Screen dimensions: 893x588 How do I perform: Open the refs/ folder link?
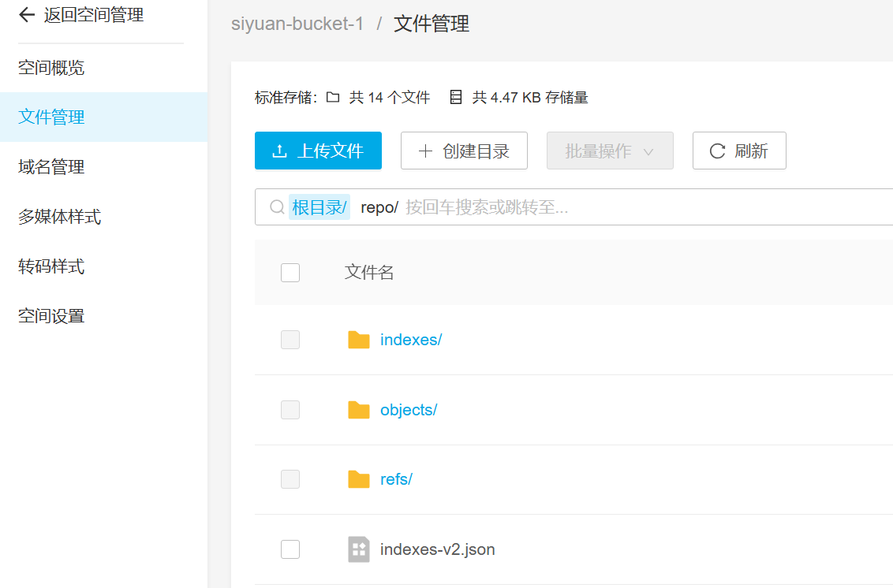coord(396,479)
